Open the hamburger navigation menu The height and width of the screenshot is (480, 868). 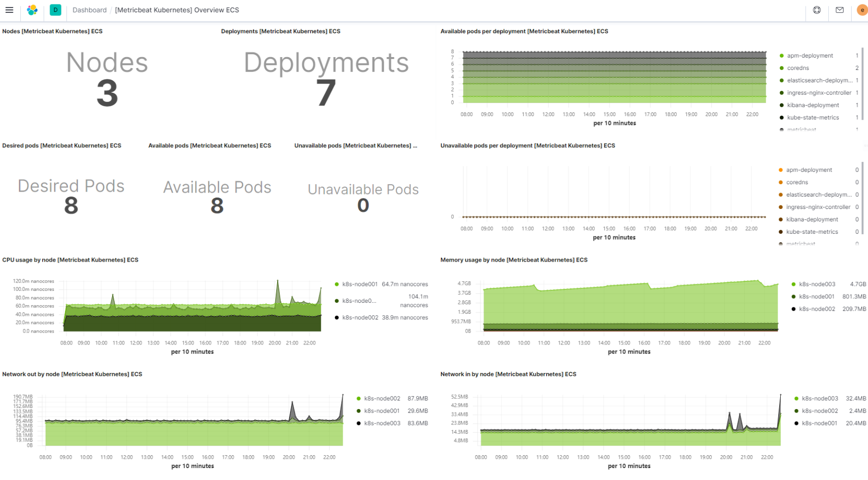click(9, 10)
